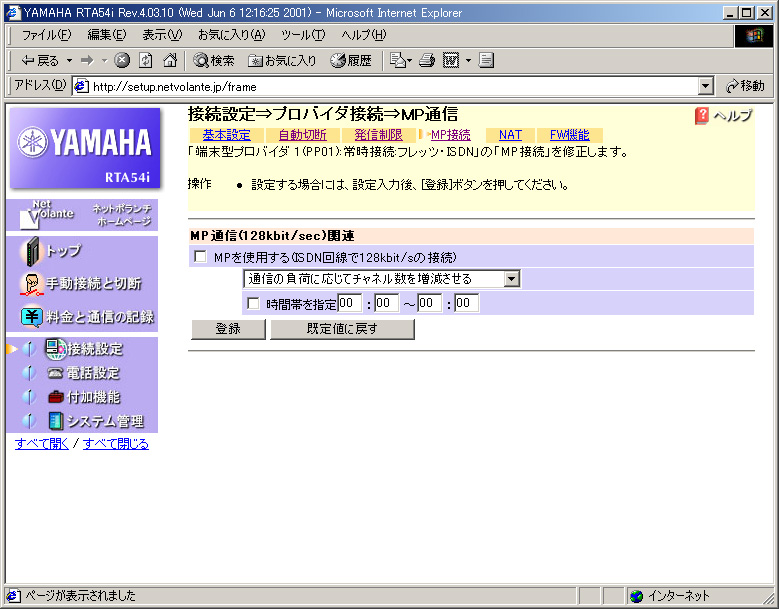The height and width of the screenshot is (609, 779).
Task: Open the channel load behavior dropdown
Action: point(512,279)
